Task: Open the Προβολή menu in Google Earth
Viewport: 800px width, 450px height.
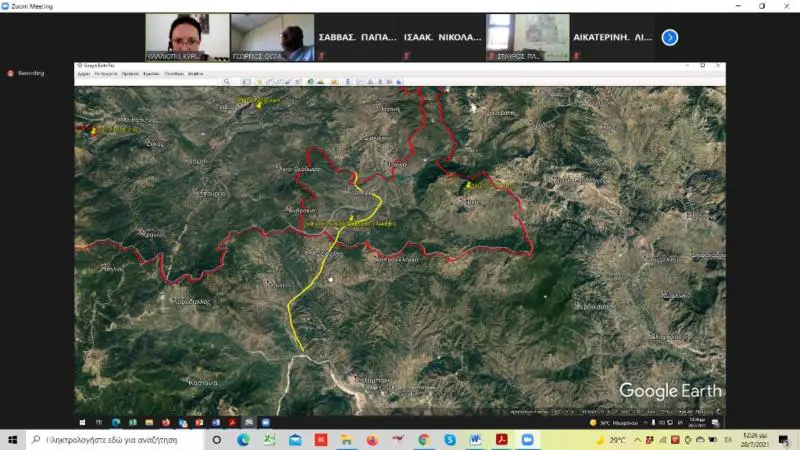Action: click(130, 74)
